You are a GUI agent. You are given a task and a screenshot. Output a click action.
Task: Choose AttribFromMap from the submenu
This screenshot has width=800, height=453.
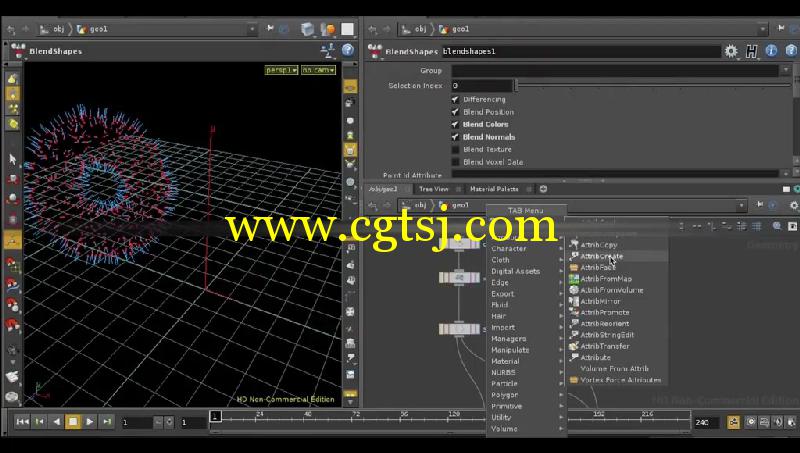click(617, 279)
